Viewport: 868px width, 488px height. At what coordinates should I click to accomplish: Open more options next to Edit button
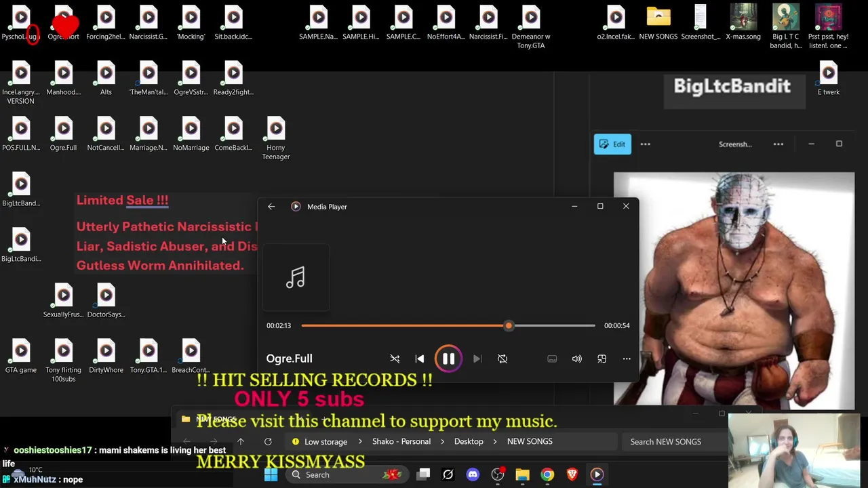point(646,144)
